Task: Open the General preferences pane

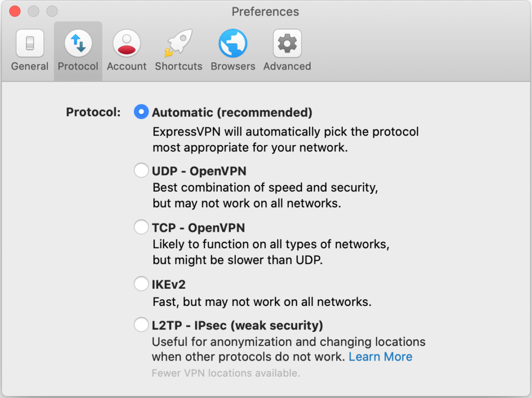Action: (30, 49)
